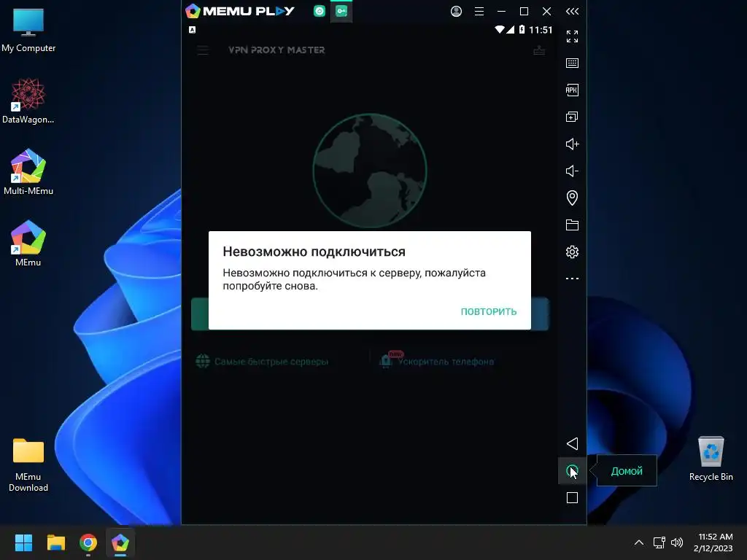
Task: Open the VPN app hamburger menu
Action: pos(203,50)
